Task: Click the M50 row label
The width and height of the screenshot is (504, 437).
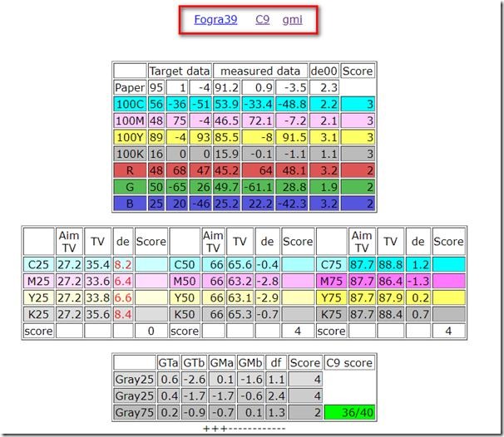Action: point(185,282)
